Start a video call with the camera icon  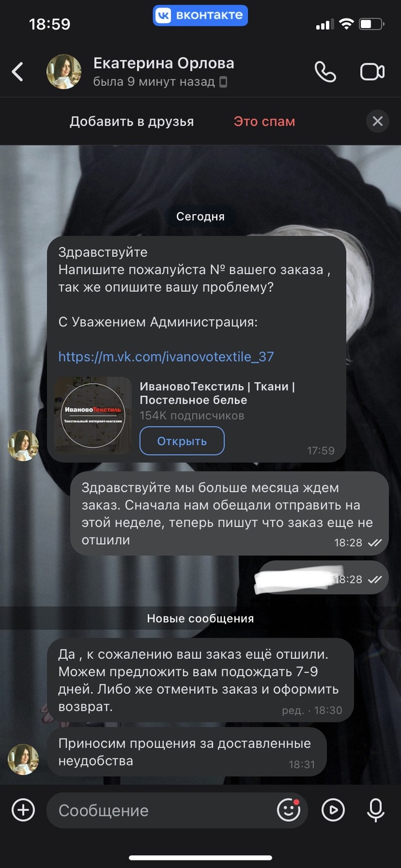tap(372, 72)
